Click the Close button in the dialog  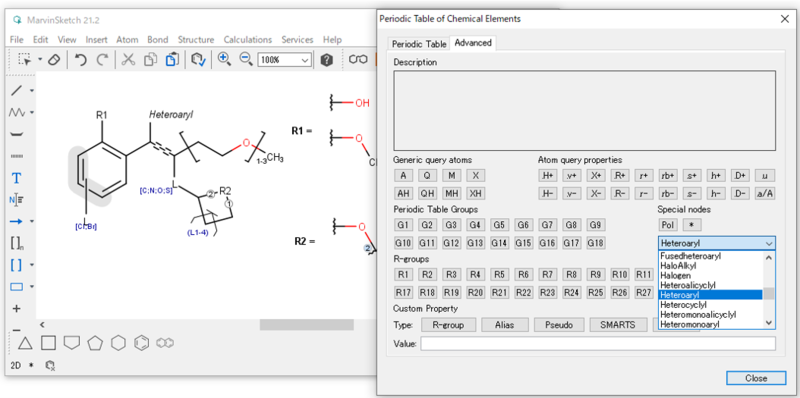tap(756, 378)
